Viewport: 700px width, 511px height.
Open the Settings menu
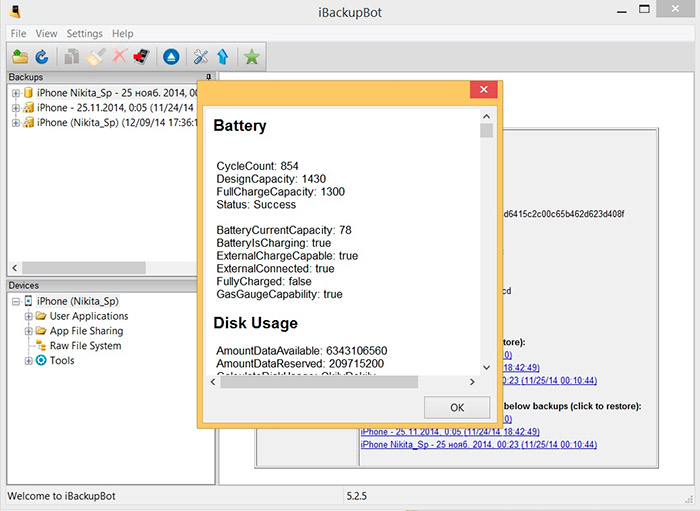tap(84, 34)
